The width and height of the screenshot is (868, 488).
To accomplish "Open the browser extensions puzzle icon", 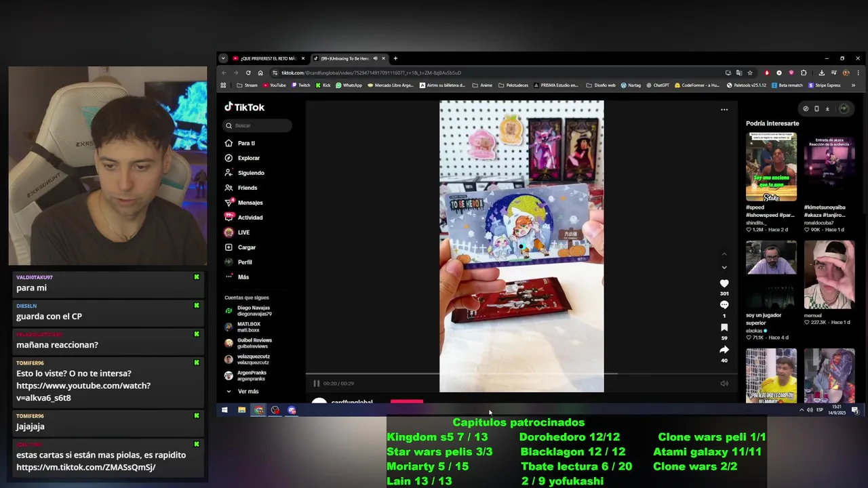I will (804, 73).
